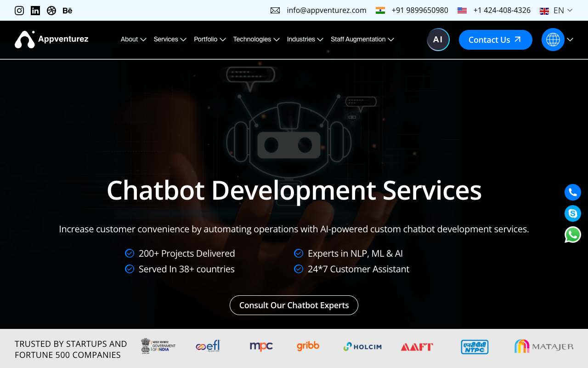The height and width of the screenshot is (368, 588).
Task: Click the AAFT client logo
Action: pyautogui.click(x=417, y=347)
